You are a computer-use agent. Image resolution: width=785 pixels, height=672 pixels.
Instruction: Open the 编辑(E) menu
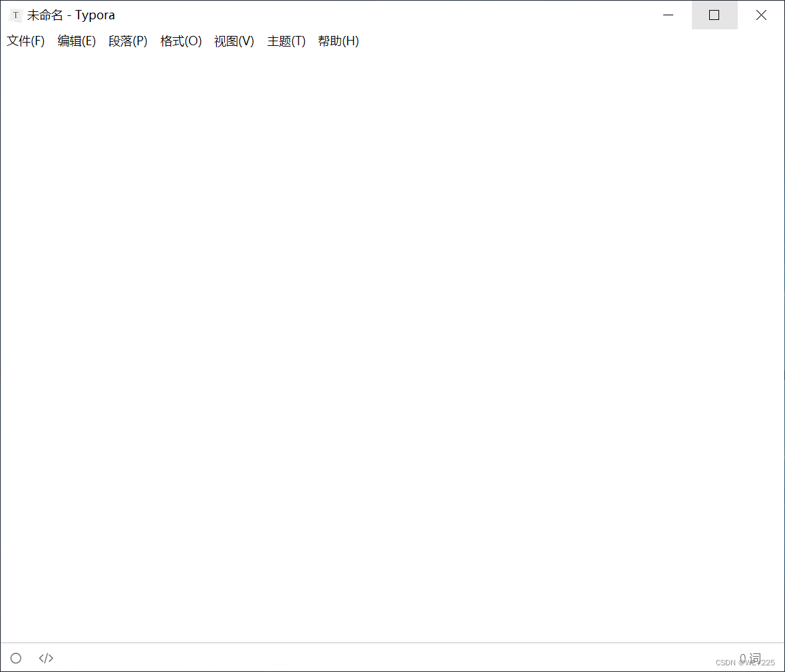point(77,41)
